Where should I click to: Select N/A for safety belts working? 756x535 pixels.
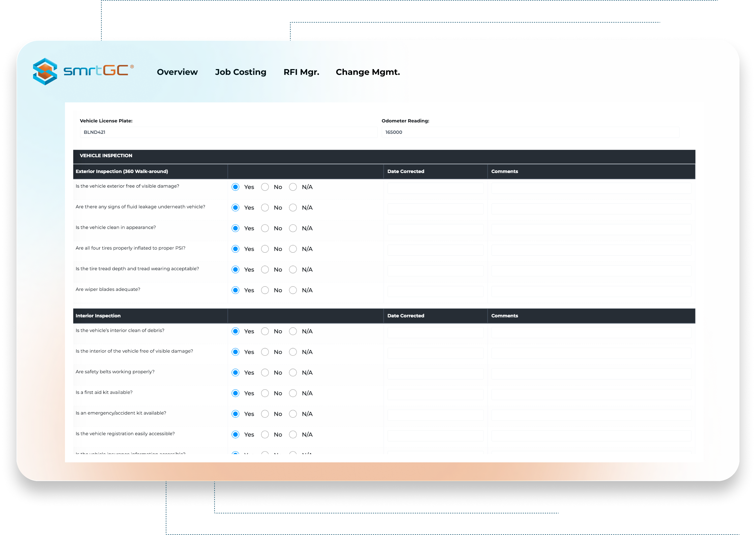[x=293, y=373]
